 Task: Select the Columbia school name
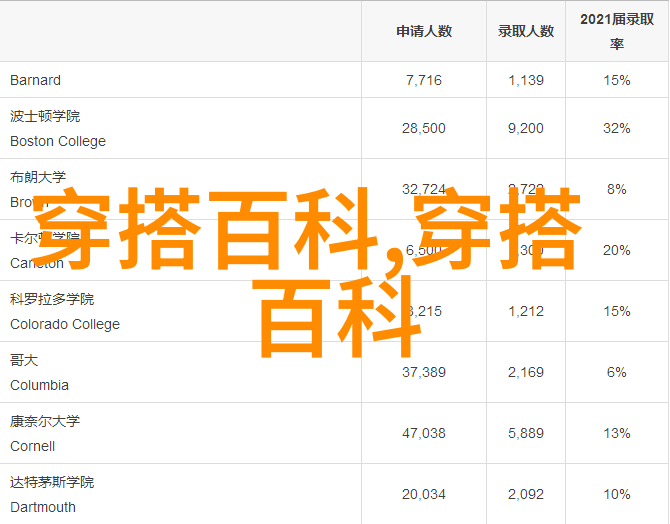coord(40,385)
